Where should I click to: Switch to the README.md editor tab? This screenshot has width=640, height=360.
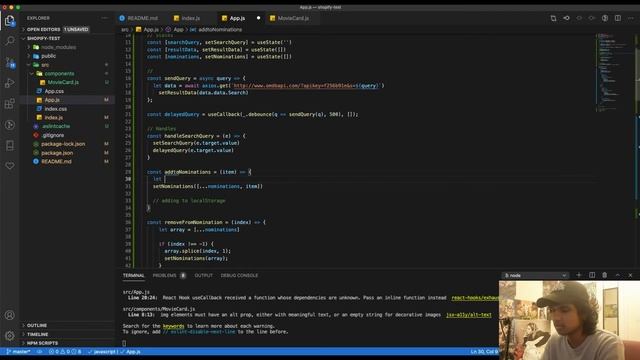(x=142, y=18)
